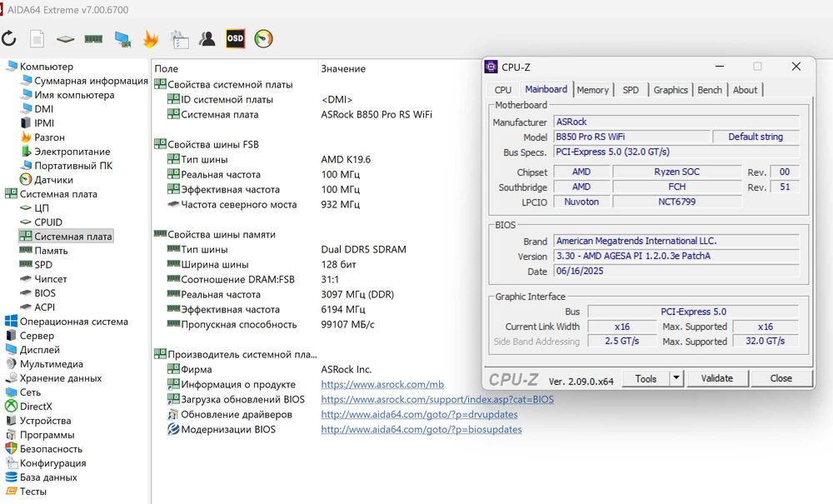Open the monitor diagnostics toolbar icon
The image size is (833, 504).
coord(122,39)
